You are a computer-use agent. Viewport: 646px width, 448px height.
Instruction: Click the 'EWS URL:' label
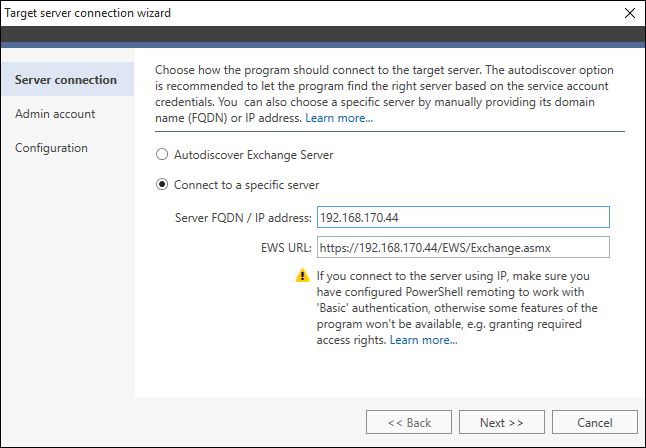tap(286, 248)
